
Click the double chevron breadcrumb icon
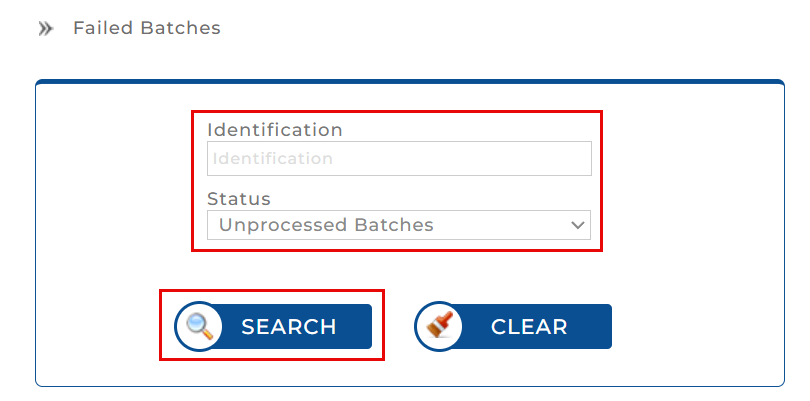tap(45, 29)
